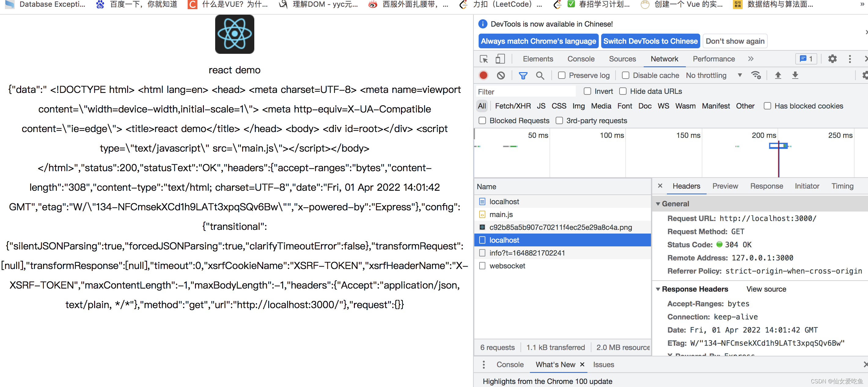Image resolution: width=868 pixels, height=387 pixels.
Task: Toggle the device toolbar icon
Action: pyautogui.click(x=500, y=59)
